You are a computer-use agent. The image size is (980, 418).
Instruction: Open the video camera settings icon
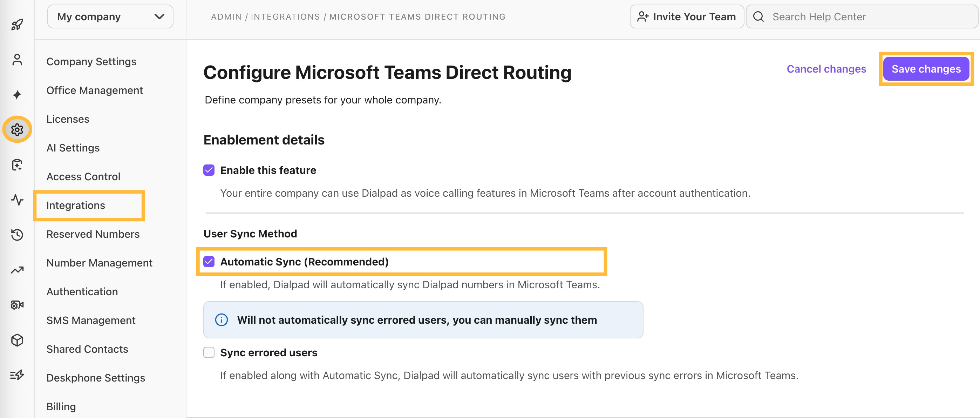pyautogui.click(x=17, y=305)
